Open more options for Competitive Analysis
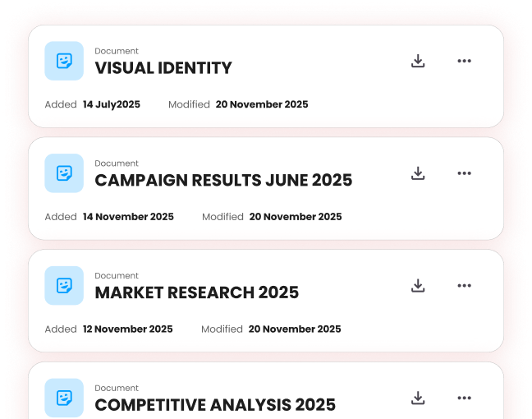This screenshot has width=532, height=419. point(464,398)
